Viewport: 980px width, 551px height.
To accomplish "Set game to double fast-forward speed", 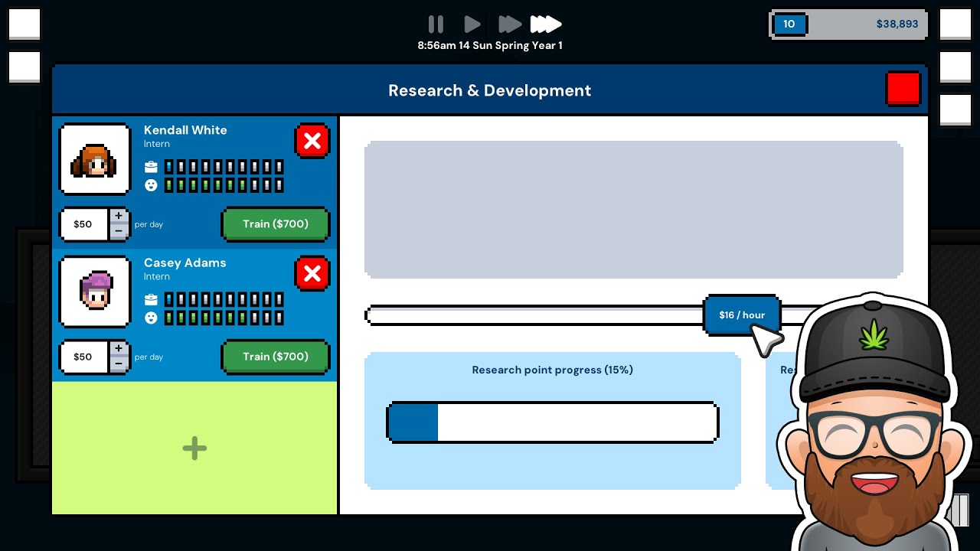I will click(x=509, y=24).
